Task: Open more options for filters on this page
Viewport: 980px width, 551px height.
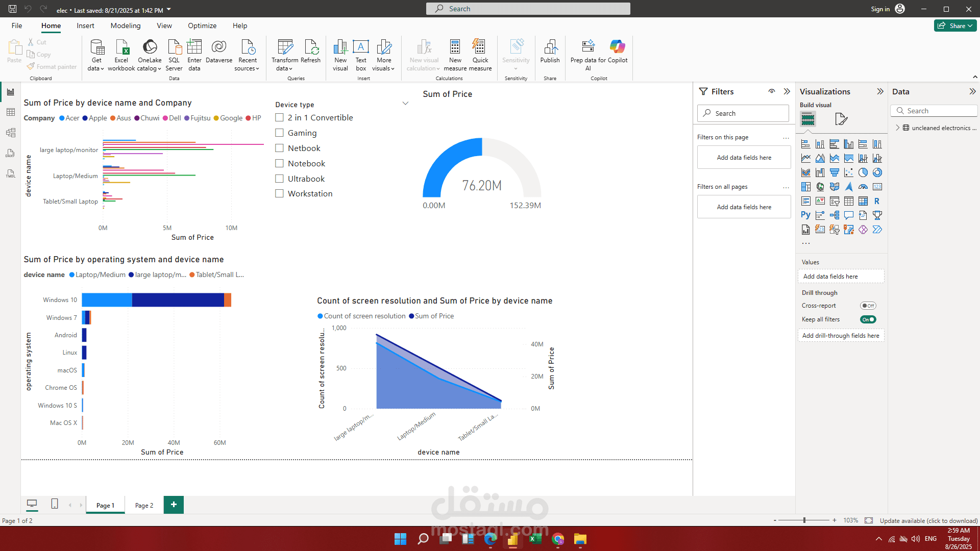Action: (786, 138)
